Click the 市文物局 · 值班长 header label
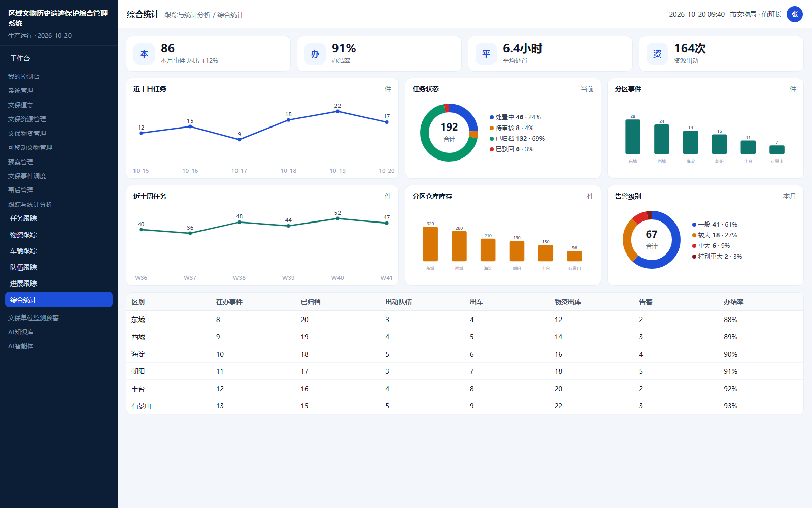Screen dimensions: 812x508 point(756,14)
